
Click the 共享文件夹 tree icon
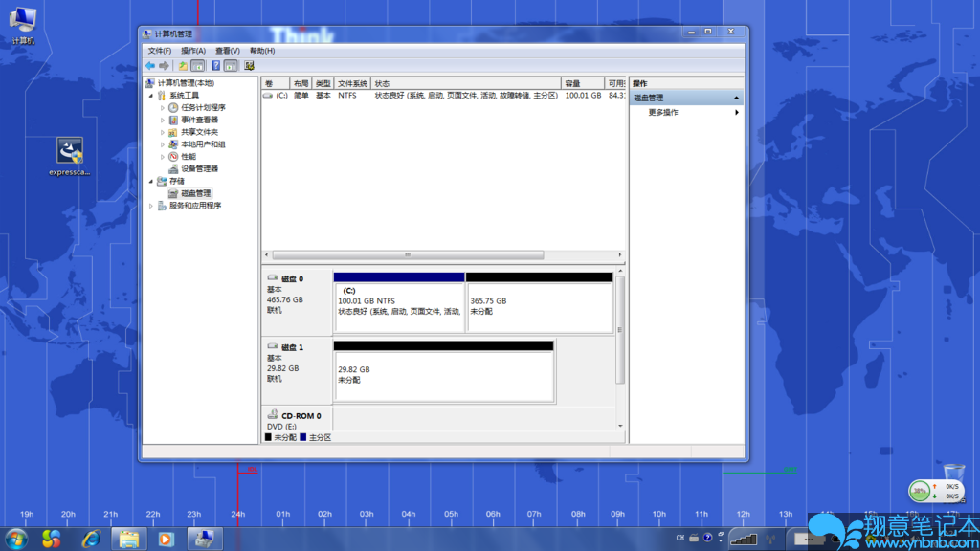click(x=173, y=132)
